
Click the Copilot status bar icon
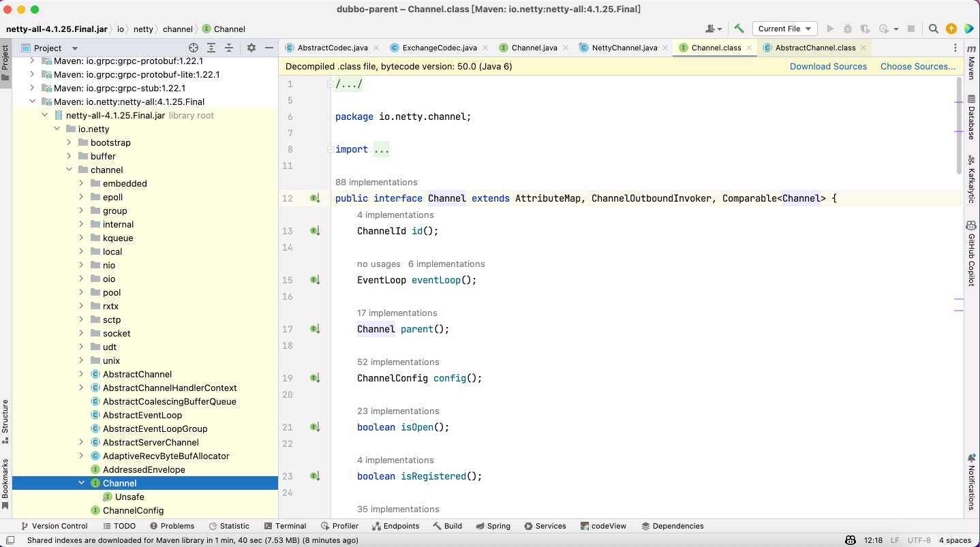[851, 540]
